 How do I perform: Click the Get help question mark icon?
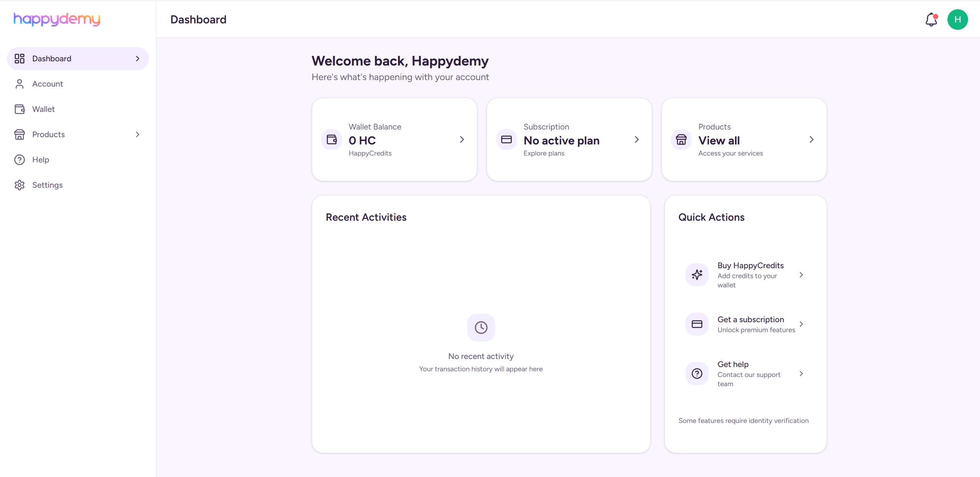coord(697,374)
